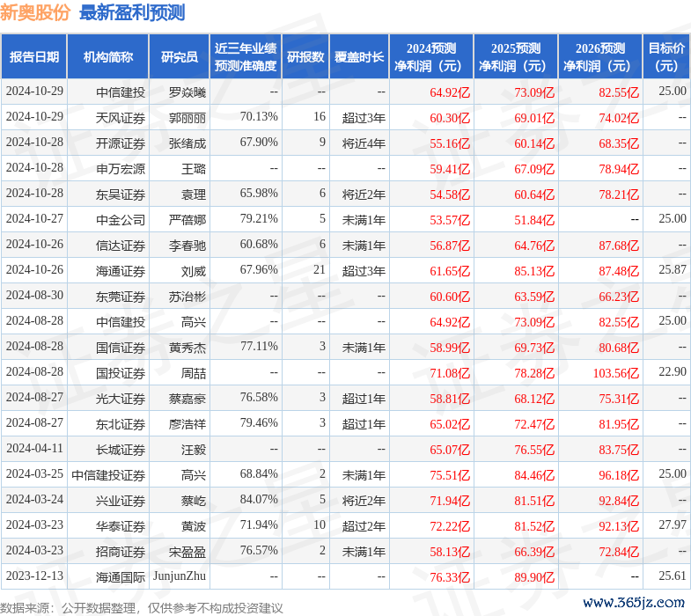The width and height of the screenshot is (691, 616).
Task: Select institution 中金公司
Action: click(x=121, y=220)
